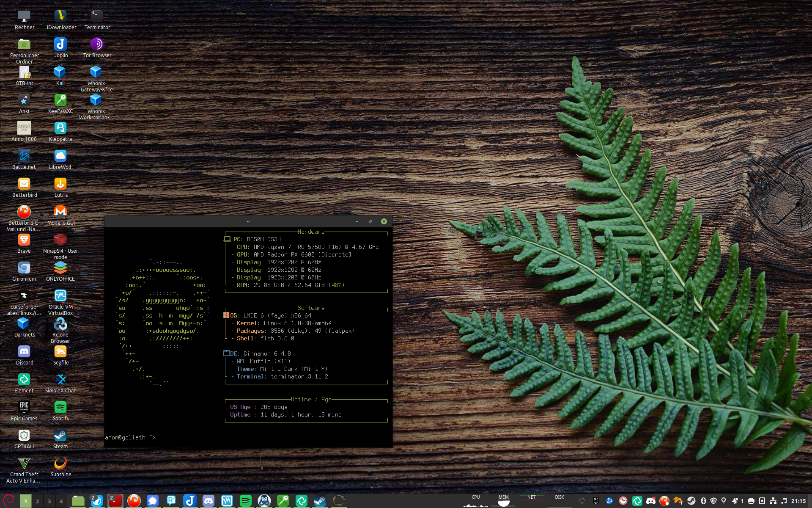Click the Bluetooth icon in the system tray

tap(703, 501)
